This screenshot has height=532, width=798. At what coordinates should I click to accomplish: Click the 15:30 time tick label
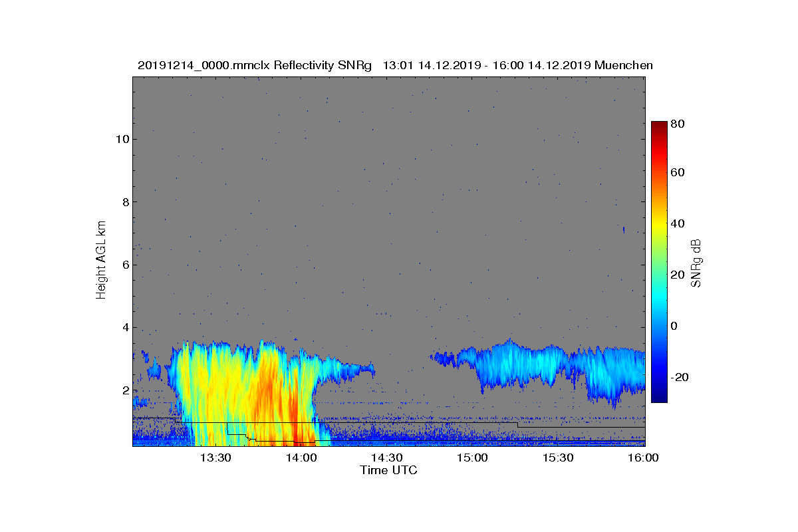coord(558,458)
